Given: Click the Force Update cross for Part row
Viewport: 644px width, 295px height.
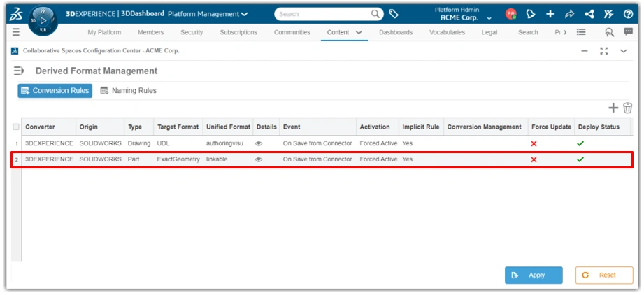Looking at the screenshot, I should click(x=534, y=159).
